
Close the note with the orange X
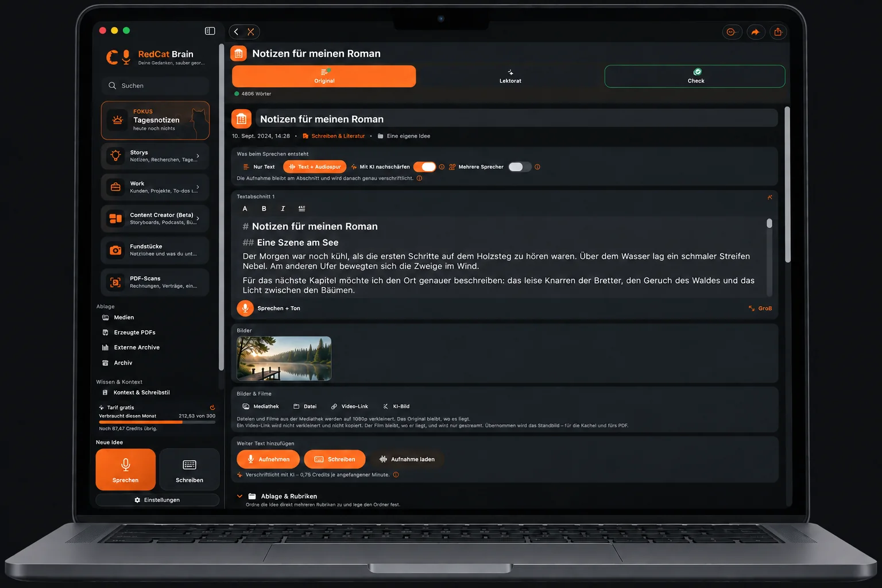pos(251,32)
